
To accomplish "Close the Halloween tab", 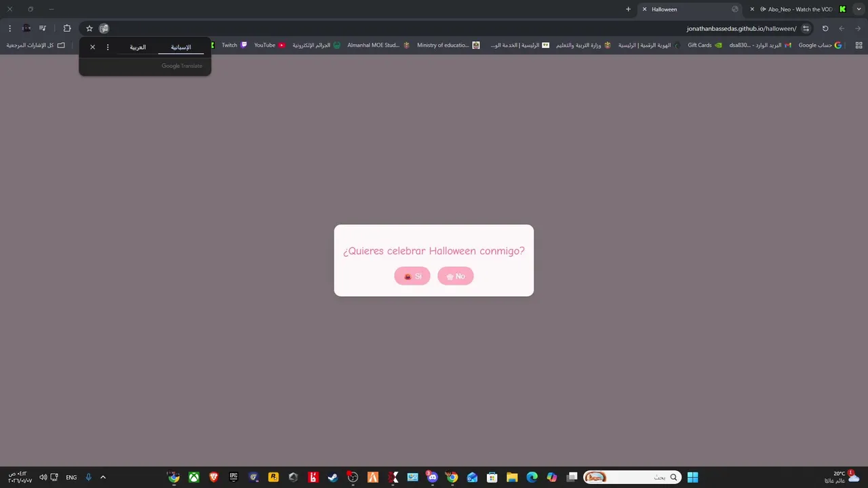I will tap(644, 9).
